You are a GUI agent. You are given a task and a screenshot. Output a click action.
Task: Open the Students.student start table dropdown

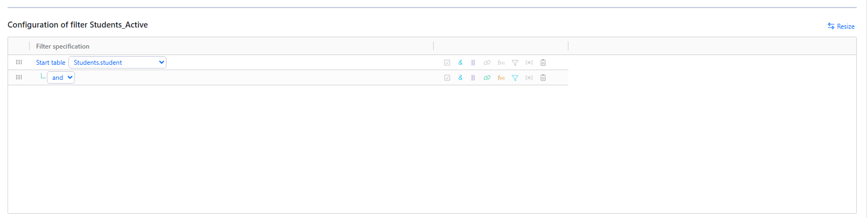point(117,63)
